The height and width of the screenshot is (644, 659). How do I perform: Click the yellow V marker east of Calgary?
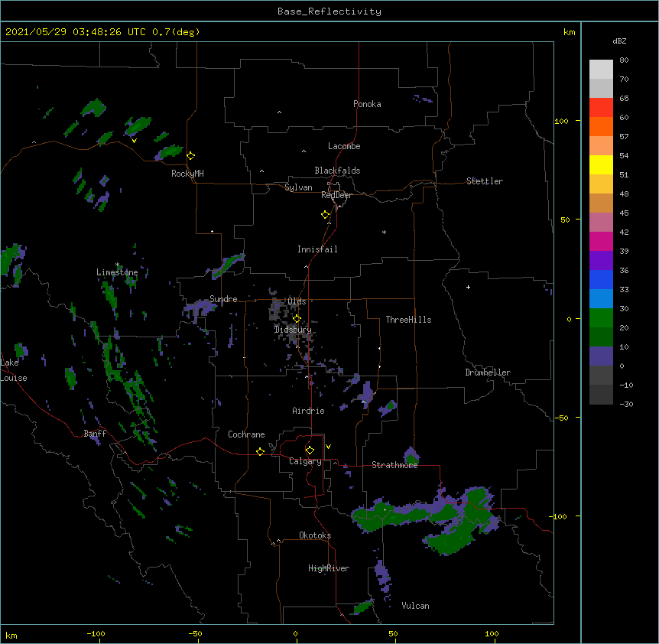328,447
